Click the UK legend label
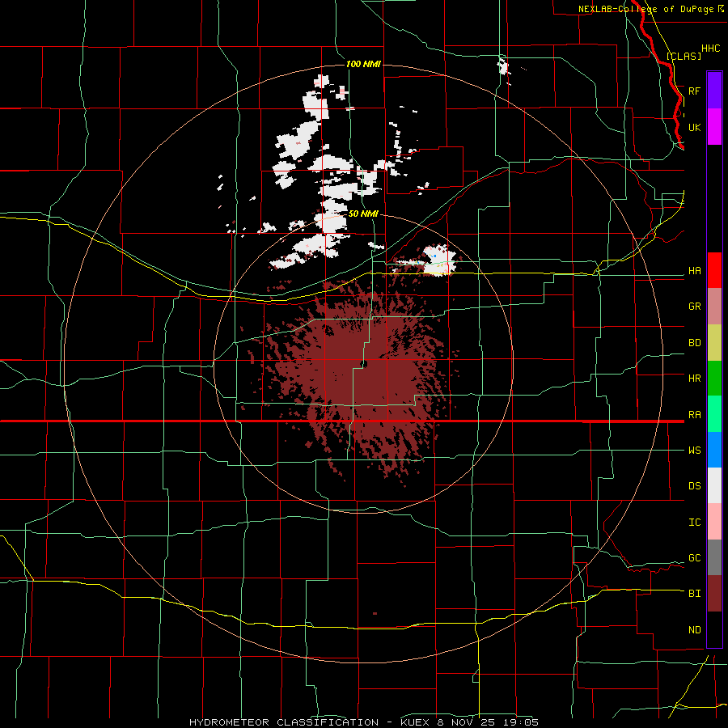 click(x=694, y=127)
